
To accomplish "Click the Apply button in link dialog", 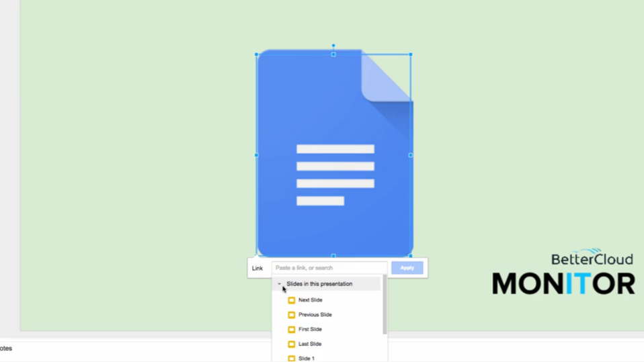I will click(x=407, y=268).
